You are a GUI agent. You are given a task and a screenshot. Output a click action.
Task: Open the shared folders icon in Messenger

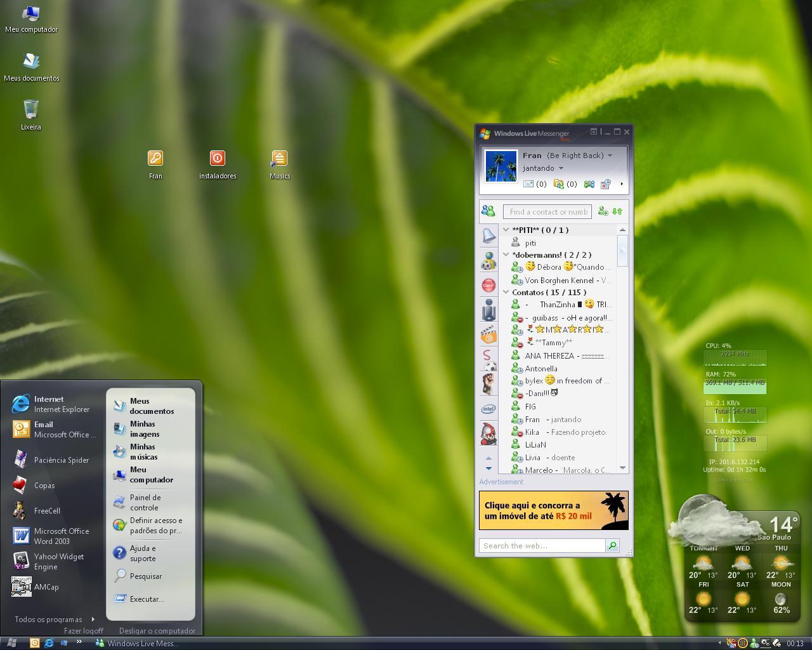559,184
